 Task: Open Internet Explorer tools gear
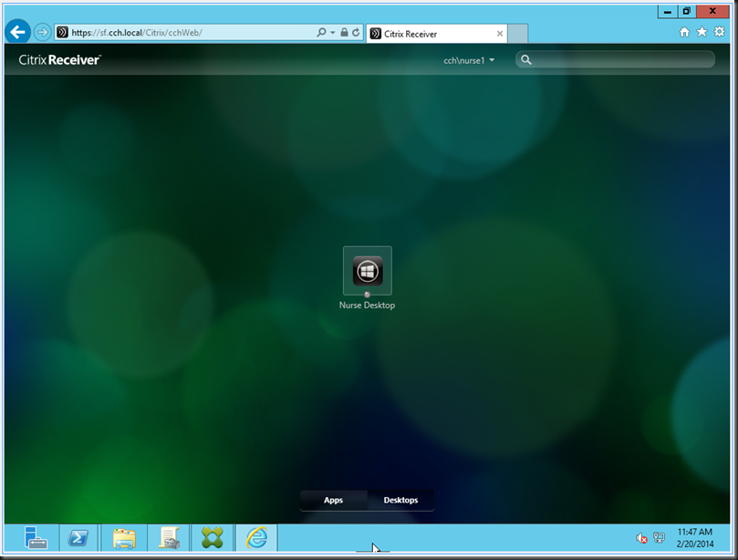pyautogui.click(x=719, y=32)
